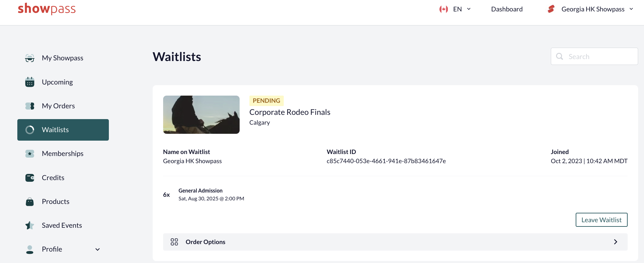Click the Canadian flag language icon
This screenshot has width=644, height=263.
444,9
